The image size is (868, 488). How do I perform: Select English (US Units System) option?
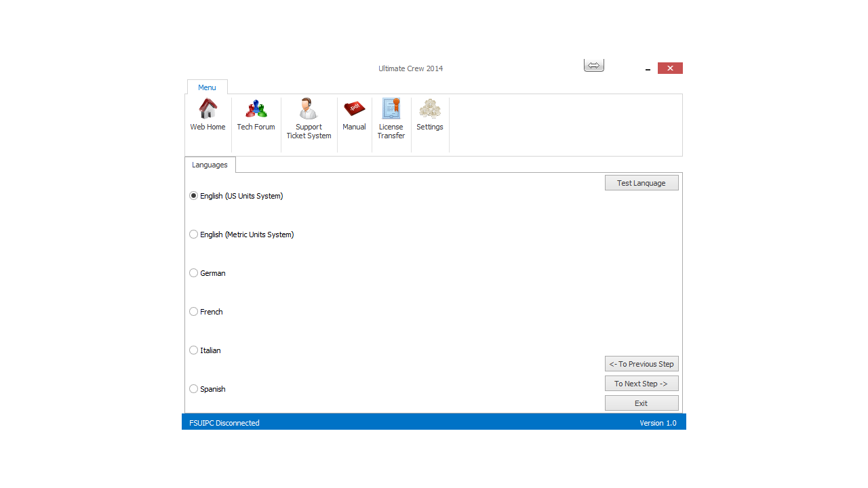pyautogui.click(x=236, y=196)
